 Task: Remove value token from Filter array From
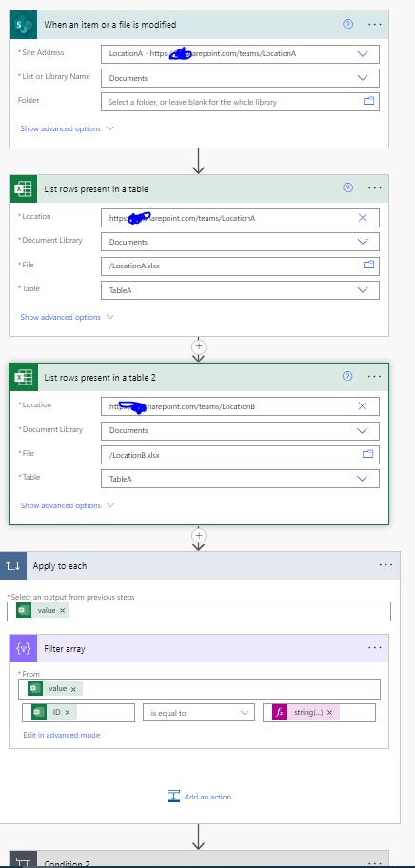click(73, 689)
